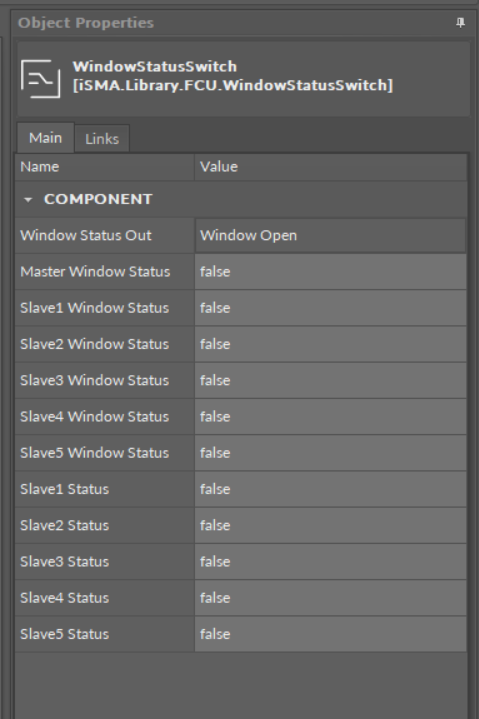
Task: Switch to the Links tab
Action: (102, 138)
